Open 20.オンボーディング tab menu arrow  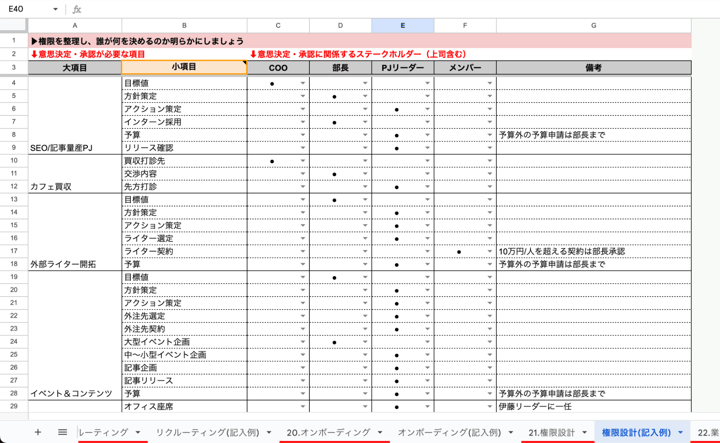point(381,432)
